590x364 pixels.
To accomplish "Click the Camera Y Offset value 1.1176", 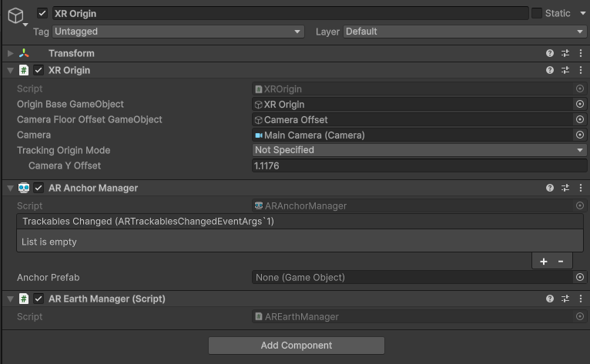I will tap(420, 165).
